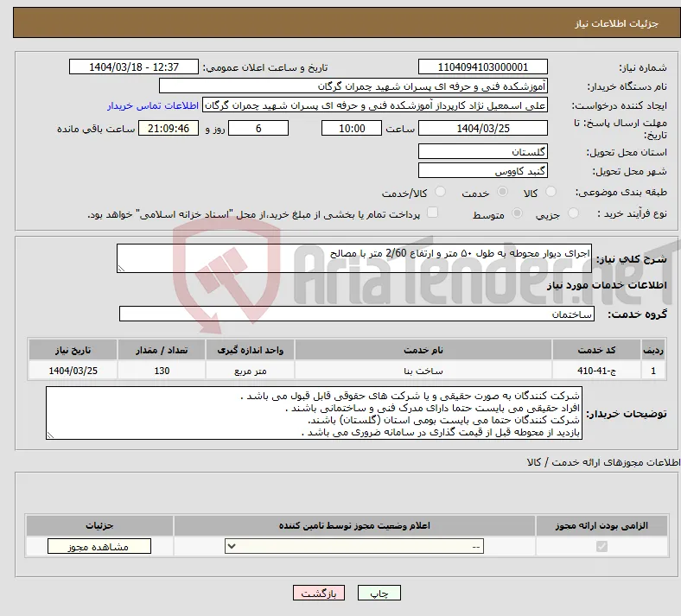Select the جزیی purchase type radio
Viewport: 681px width, 616px height.
point(573,213)
